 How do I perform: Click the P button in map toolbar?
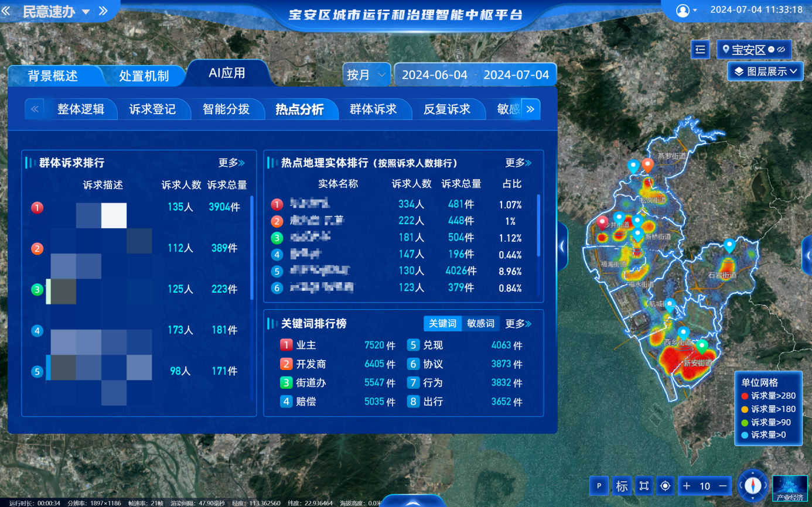[599, 486]
